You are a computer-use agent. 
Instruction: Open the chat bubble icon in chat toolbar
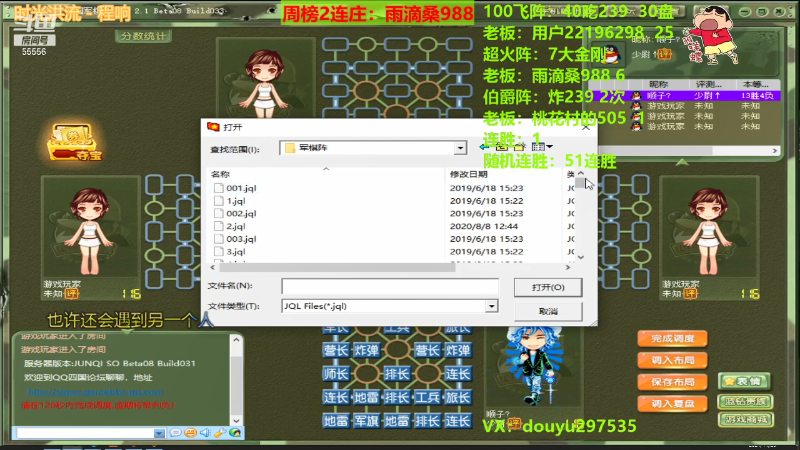[x=176, y=433]
